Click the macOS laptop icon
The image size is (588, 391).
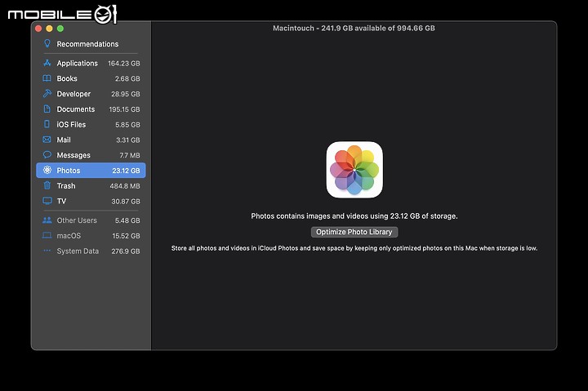(x=47, y=235)
